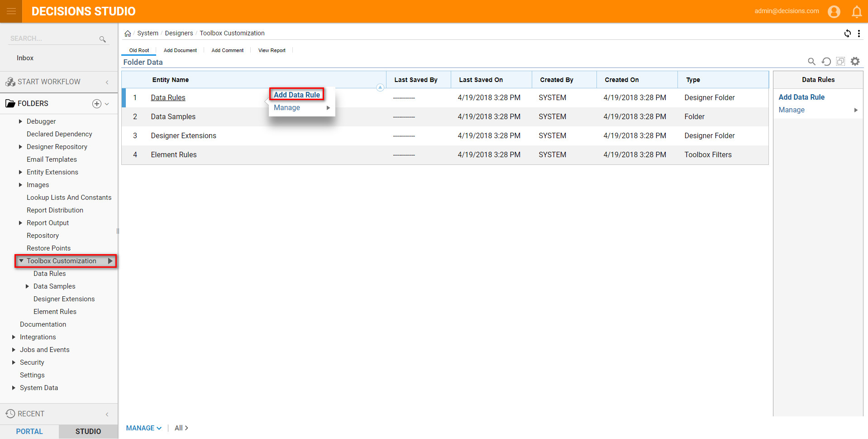Expand the System Data node

14,388
